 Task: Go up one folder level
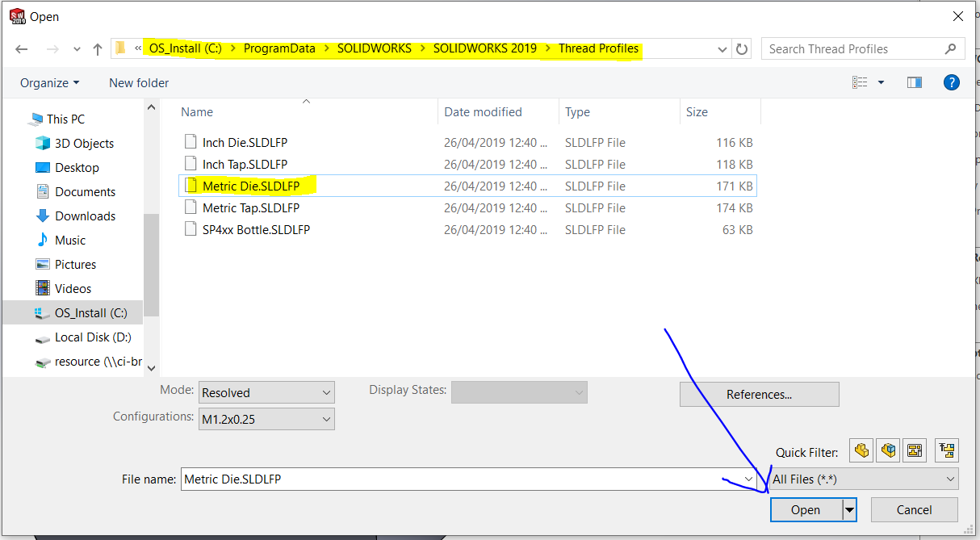pos(98,49)
